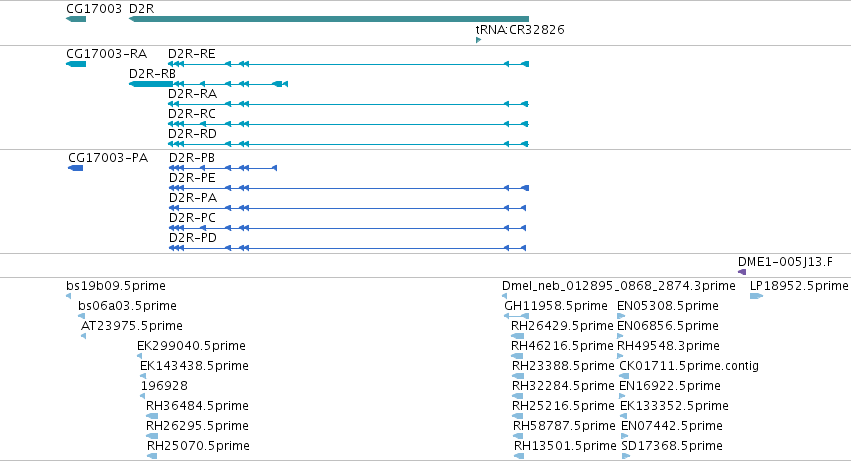
Task: Click the RH36484.5prime EST bar
Action: click(152, 416)
